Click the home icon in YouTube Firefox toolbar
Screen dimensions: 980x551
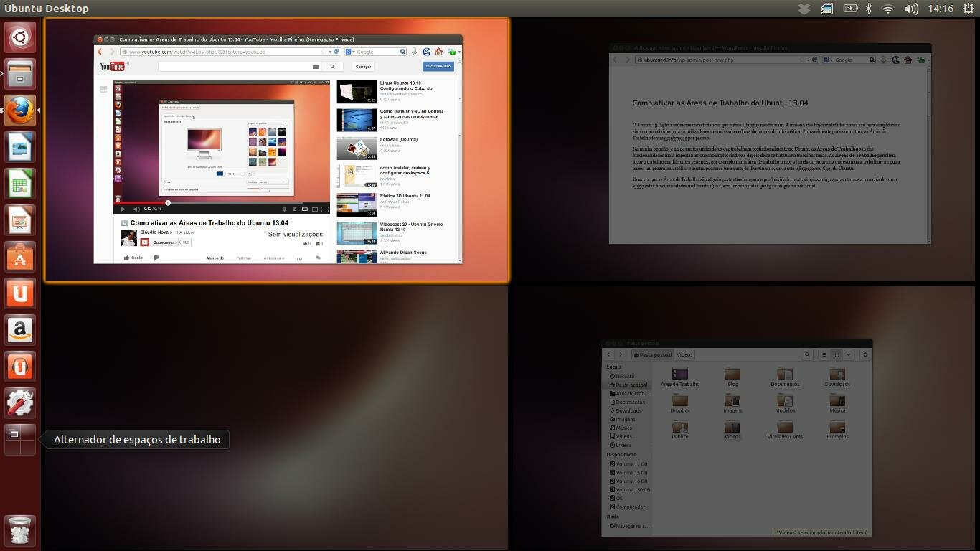(x=438, y=52)
